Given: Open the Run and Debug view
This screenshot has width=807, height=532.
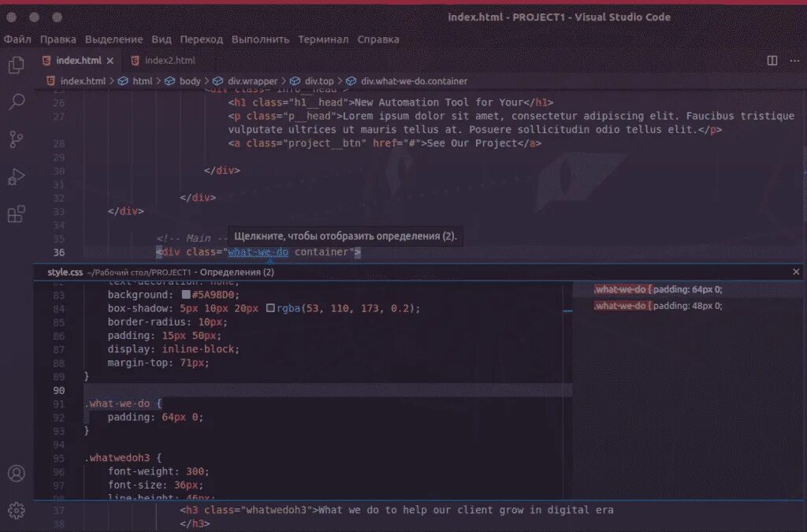Looking at the screenshot, I should point(16,177).
